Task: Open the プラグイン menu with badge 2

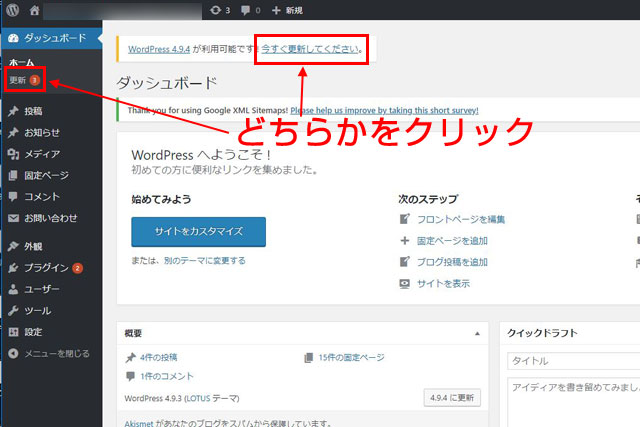Action: pyautogui.click(x=52, y=268)
